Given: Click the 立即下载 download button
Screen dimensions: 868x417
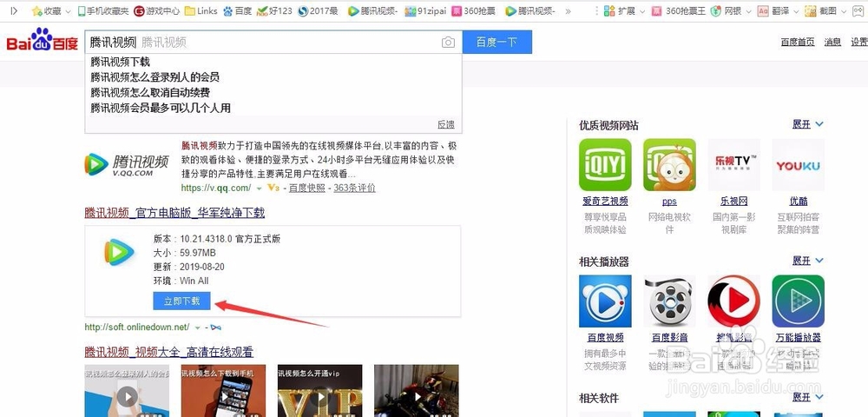Looking at the screenshot, I should [181, 301].
